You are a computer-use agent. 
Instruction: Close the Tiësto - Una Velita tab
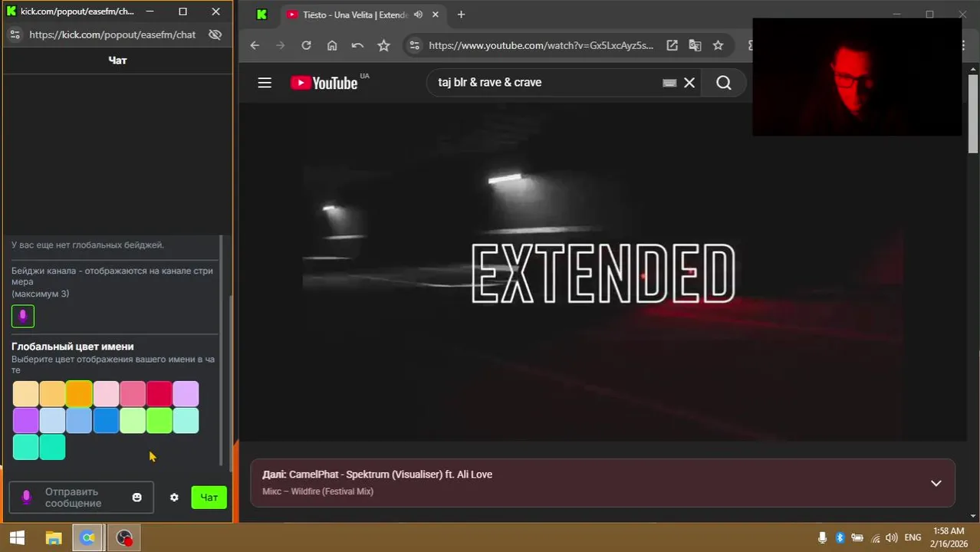coord(435,15)
